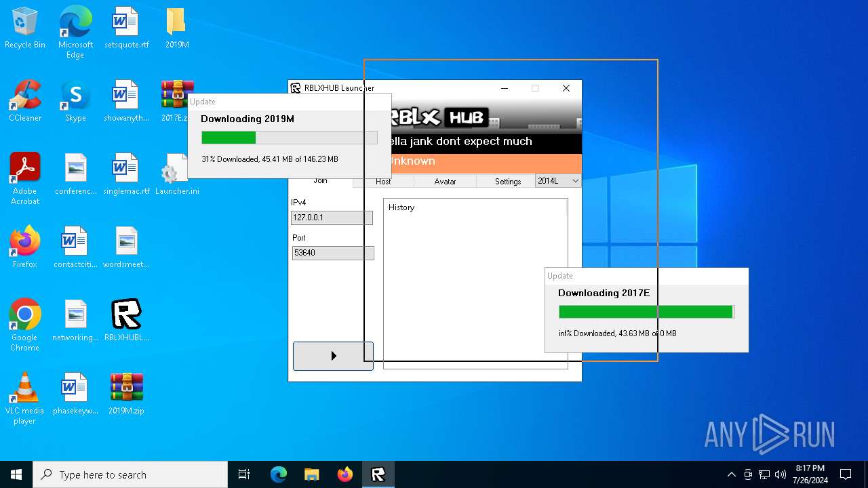Select the conferenc... image file
The image size is (868, 488).
75,175
